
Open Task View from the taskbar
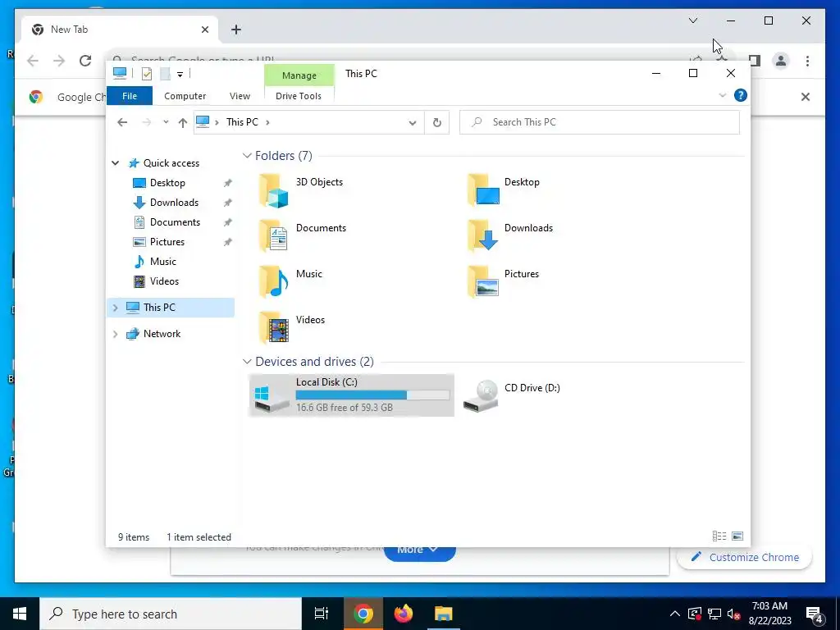(x=321, y=614)
